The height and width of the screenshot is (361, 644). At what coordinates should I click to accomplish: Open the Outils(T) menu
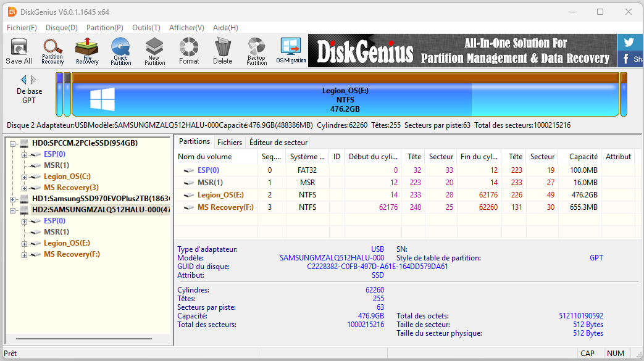pos(146,28)
